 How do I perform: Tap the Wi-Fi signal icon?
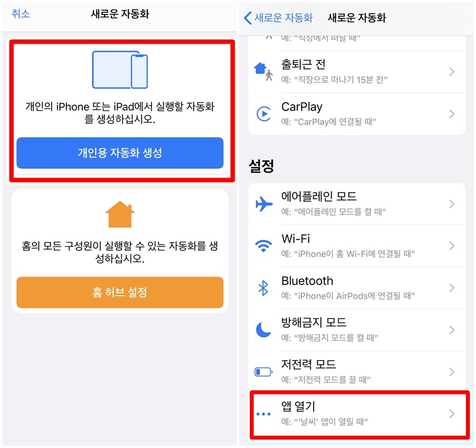tap(263, 246)
